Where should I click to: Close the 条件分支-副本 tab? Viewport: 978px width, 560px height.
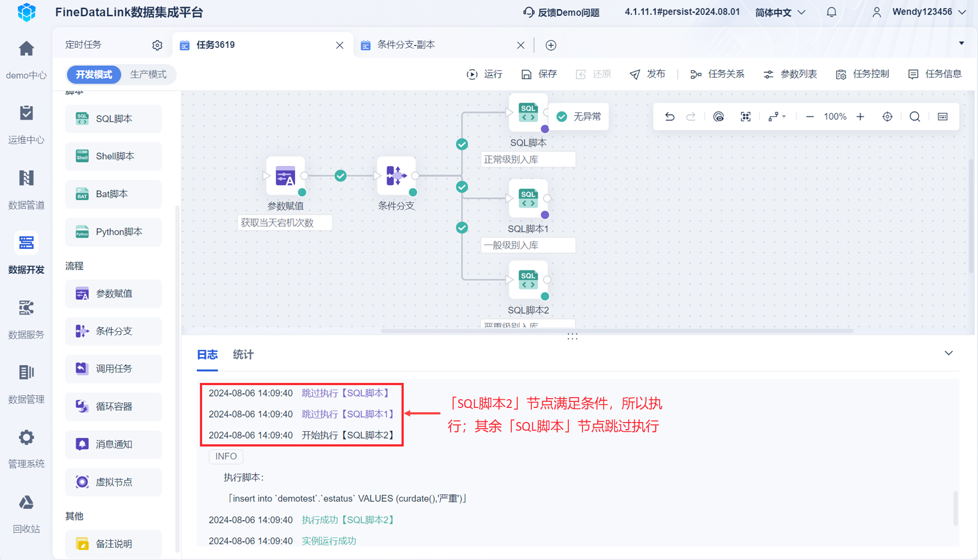tap(521, 45)
